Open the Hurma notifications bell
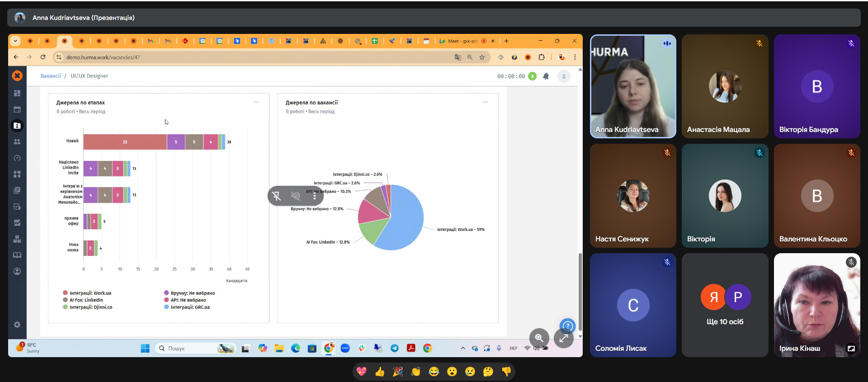The height and width of the screenshot is (382, 868). click(x=546, y=76)
